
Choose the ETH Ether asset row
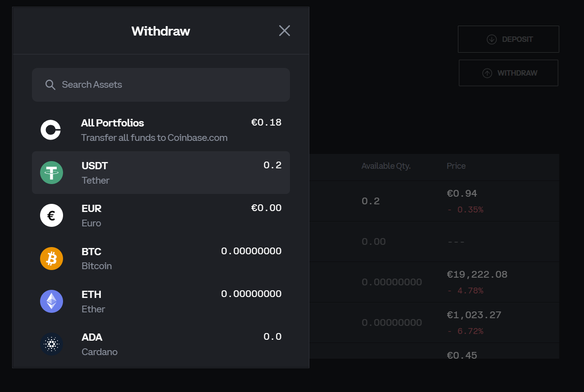tap(161, 301)
